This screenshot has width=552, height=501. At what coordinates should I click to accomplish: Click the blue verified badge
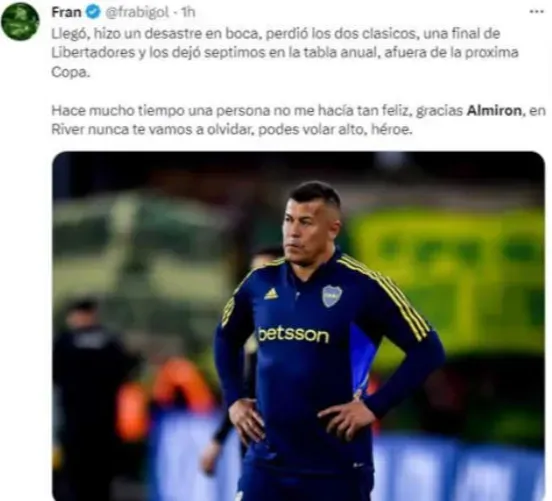pyautogui.click(x=93, y=12)
